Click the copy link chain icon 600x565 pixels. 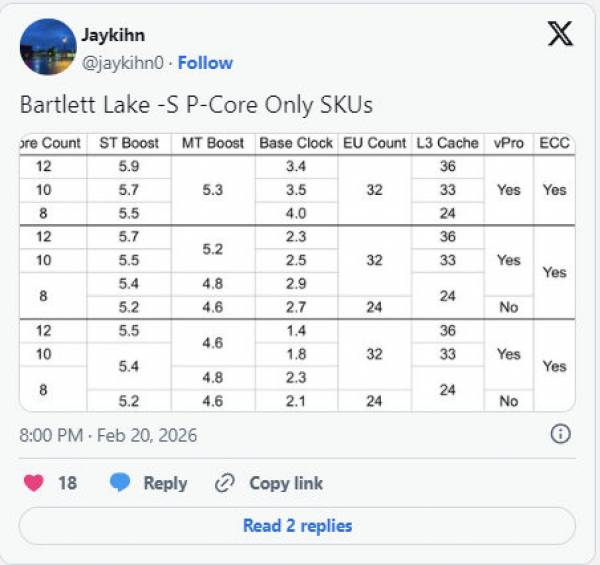[225, 484]
